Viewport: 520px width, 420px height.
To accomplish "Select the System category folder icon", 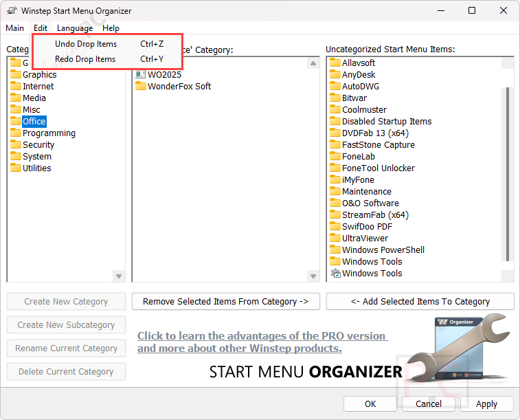I will coord(16,156).
